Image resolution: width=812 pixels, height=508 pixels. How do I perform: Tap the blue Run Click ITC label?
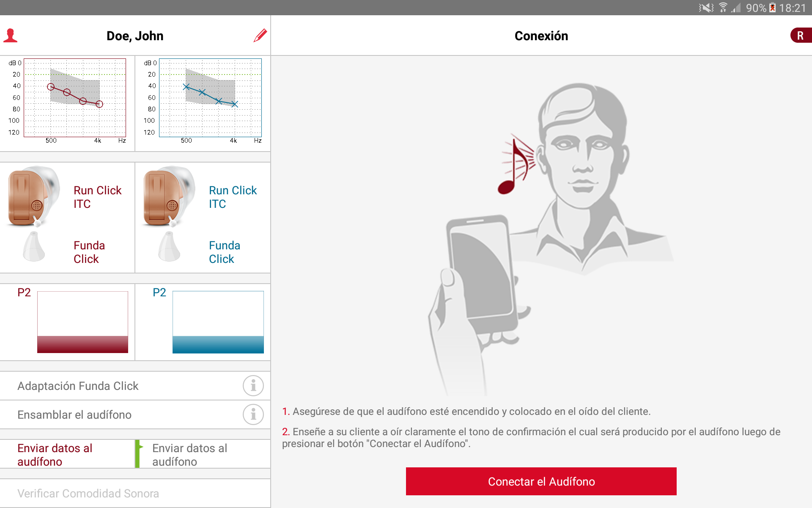click(233, 197)
